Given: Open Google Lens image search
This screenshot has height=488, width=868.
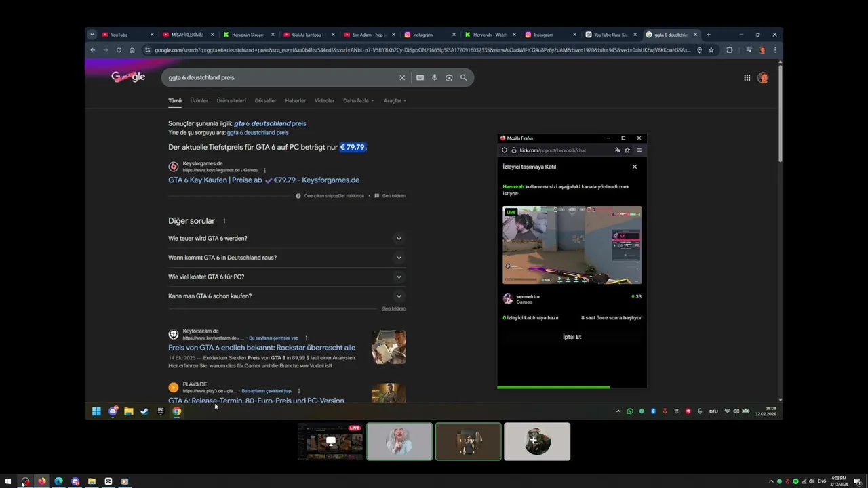Looking at the screenshot, I should 449,77.
